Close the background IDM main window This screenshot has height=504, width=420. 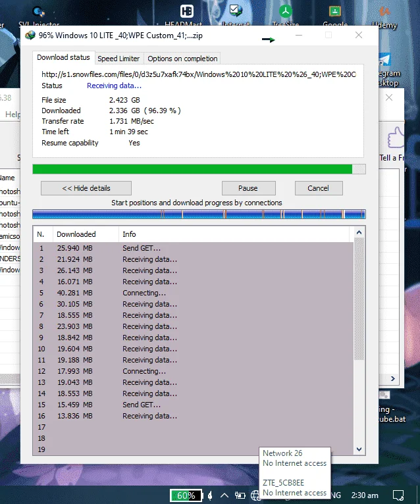tap(389, 97)
